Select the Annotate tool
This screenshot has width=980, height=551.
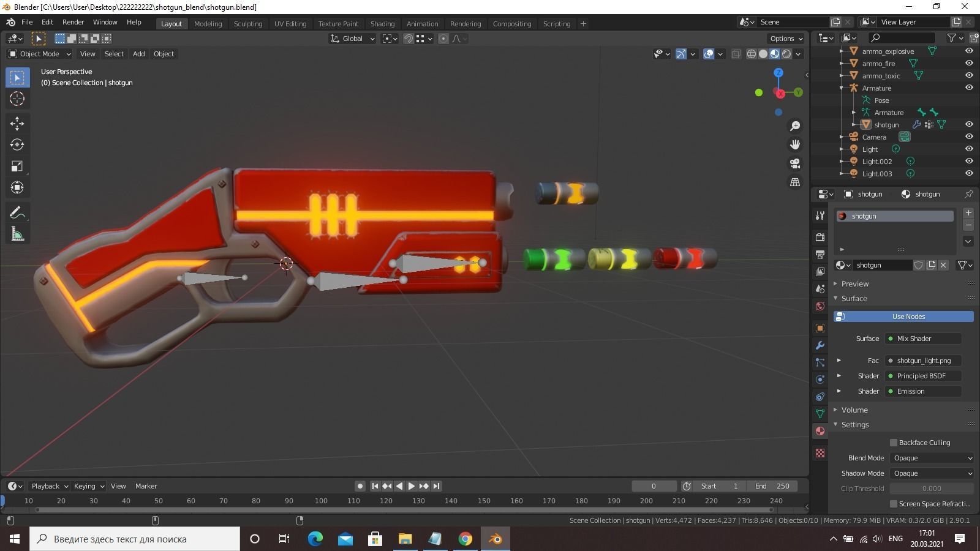[17, 212]
